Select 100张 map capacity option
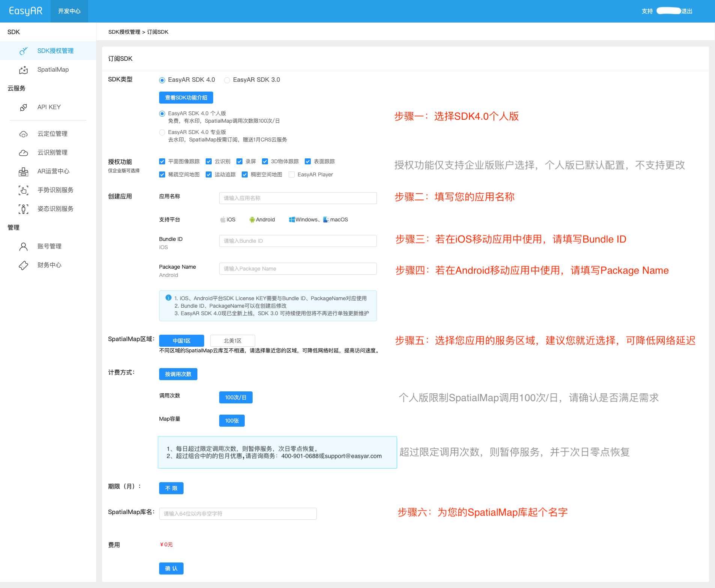 coord(232,421)
